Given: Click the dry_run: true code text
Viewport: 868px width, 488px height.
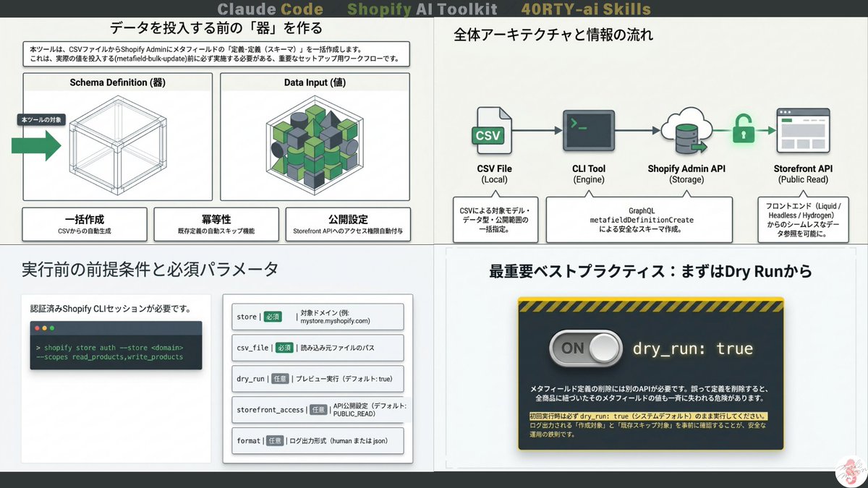Looking at the screenshot, I should tap(693, 348).
